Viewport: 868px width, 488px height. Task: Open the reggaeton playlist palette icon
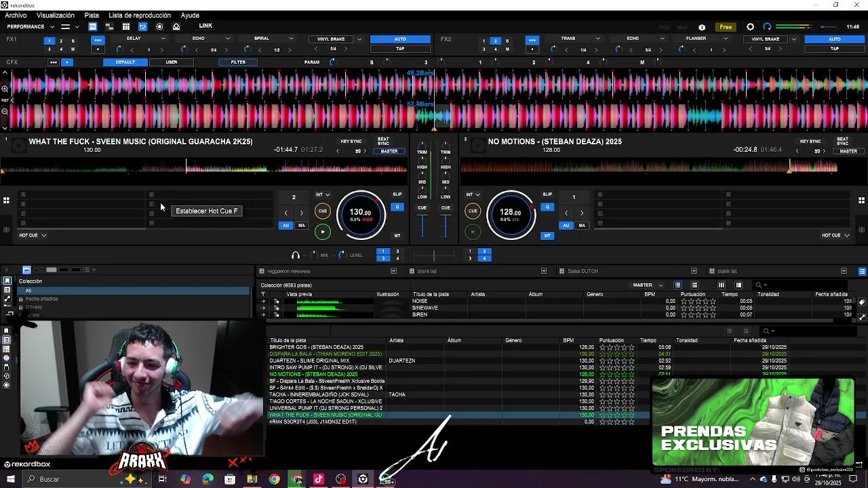pos(393,271)
